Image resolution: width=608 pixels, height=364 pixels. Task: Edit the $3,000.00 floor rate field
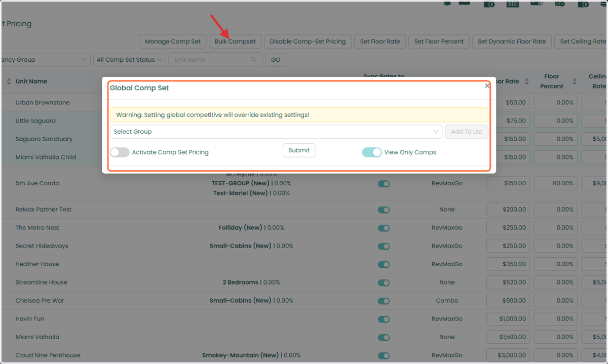coord(508,355)
